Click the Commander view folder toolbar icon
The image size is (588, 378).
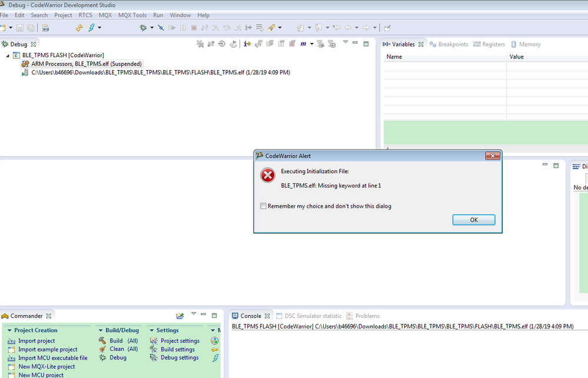tap(180, 316)
